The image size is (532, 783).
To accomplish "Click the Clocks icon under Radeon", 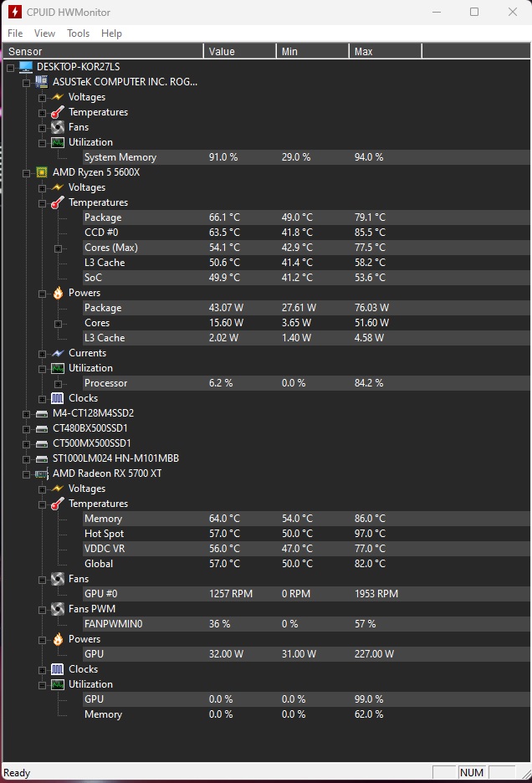I will [58, 669].
